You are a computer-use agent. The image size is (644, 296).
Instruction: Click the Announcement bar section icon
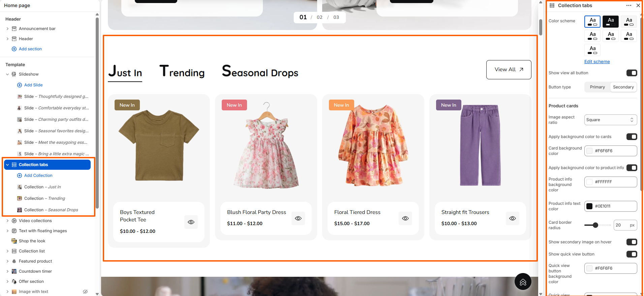tap(14, 29)
